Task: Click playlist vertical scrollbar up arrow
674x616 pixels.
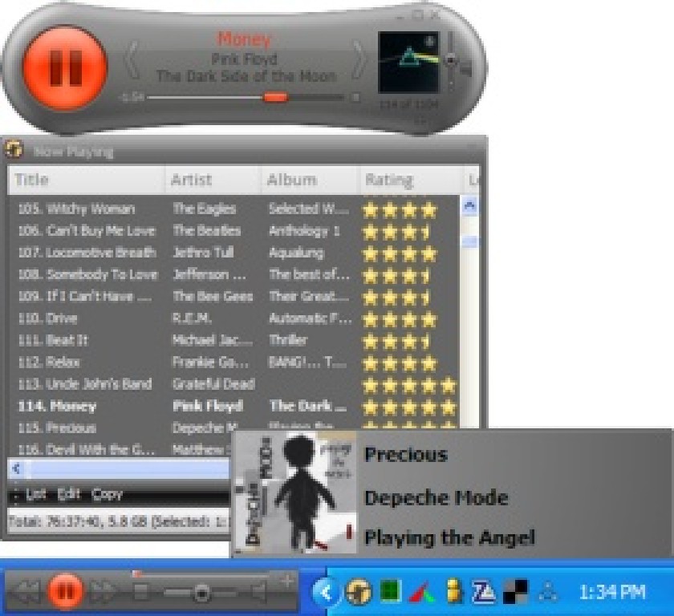Action: (469, 206)
